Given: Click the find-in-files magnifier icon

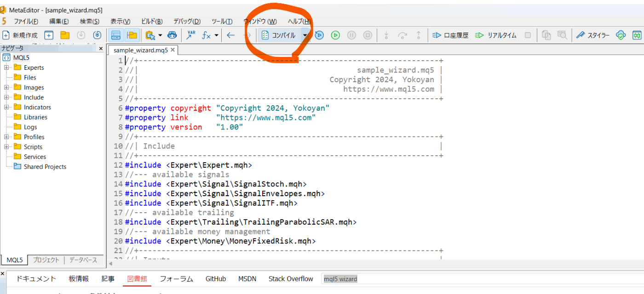Looking at the screenshot, I should (562, 35).
